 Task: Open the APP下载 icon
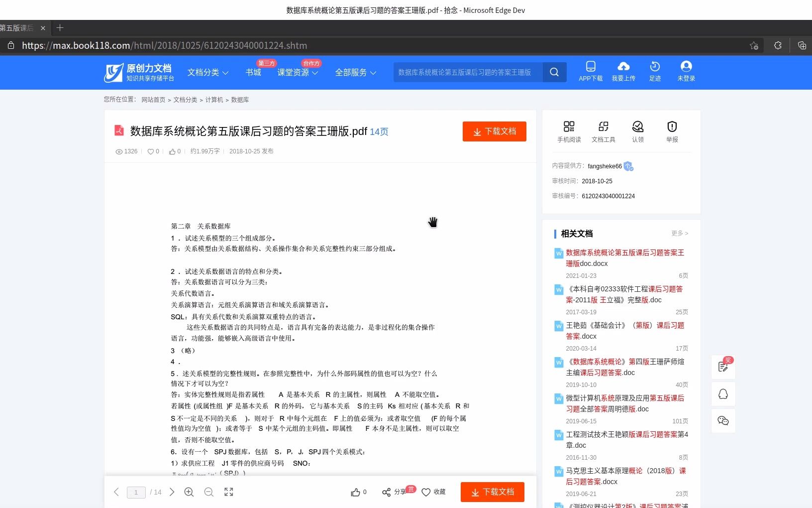click(591, 71)
